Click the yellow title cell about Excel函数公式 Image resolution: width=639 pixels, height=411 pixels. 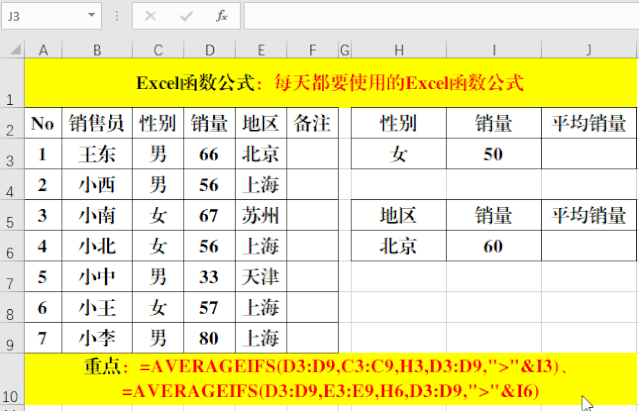point(331,83)
